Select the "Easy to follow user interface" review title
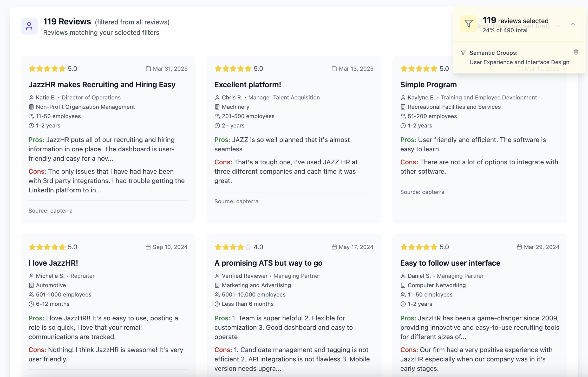 tap(450, 263)
